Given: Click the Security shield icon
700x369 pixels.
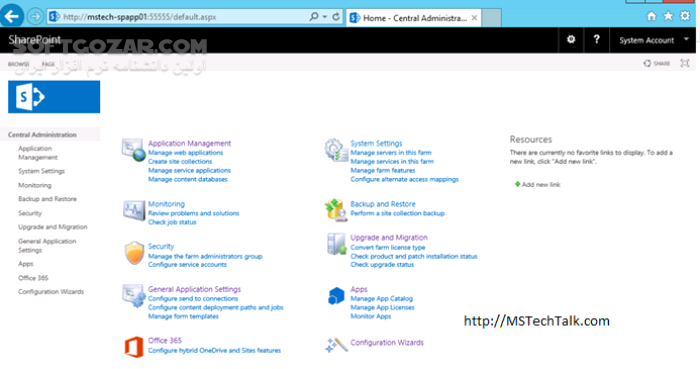Looking at the screenshot, I should pyautogui.click(x=134, y=253).
